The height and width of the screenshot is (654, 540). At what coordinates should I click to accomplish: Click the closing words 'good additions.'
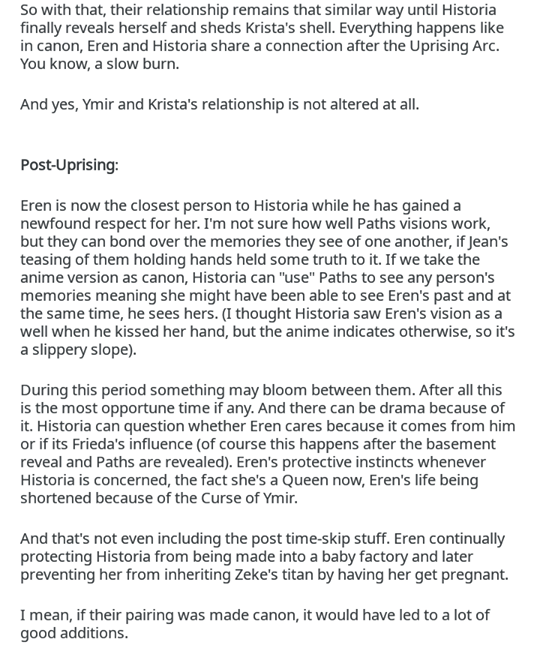(x=74, y=633)
